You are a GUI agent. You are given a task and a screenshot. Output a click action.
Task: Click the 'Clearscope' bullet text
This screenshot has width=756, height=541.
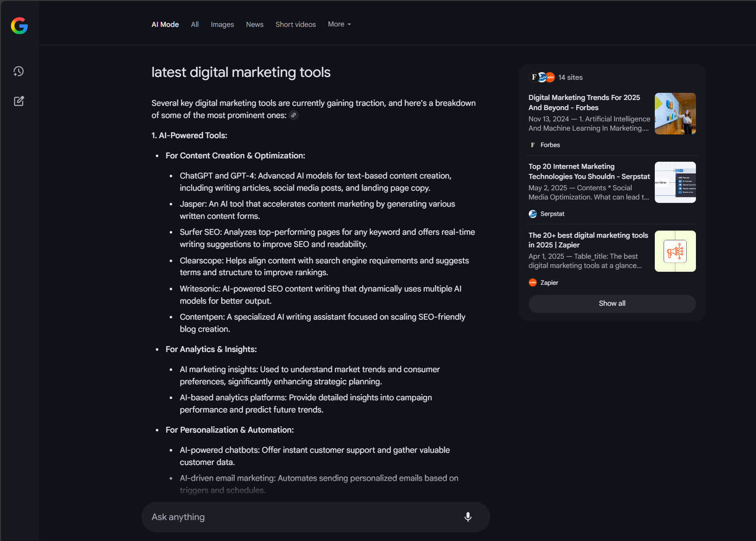[324, 266]
